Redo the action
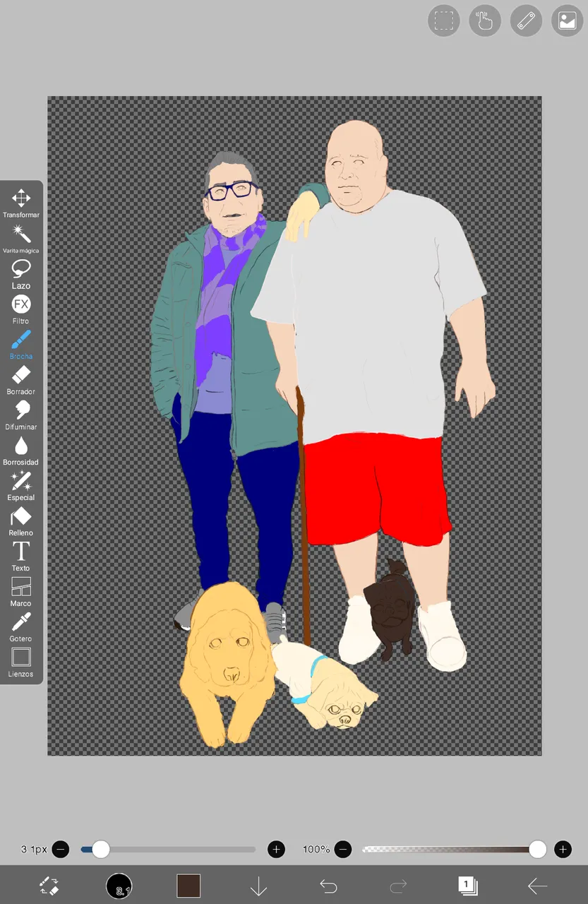This screenshot has width=588, height=904. click(x=398, y=886)
